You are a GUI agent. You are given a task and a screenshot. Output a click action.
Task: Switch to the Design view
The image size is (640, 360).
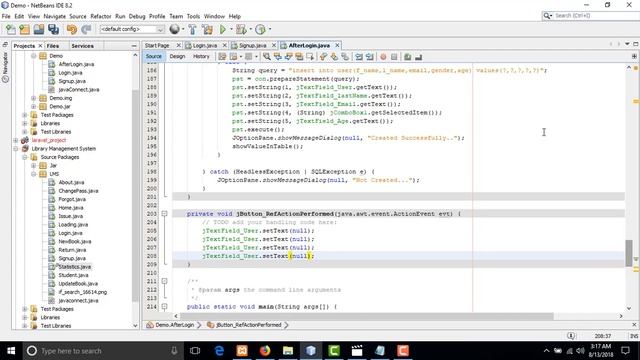click(x=177, y=56)
